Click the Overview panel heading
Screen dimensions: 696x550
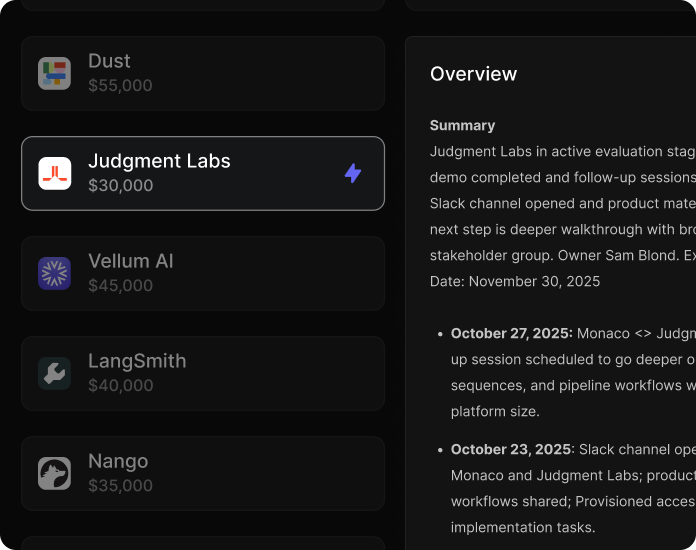point(473,74)
